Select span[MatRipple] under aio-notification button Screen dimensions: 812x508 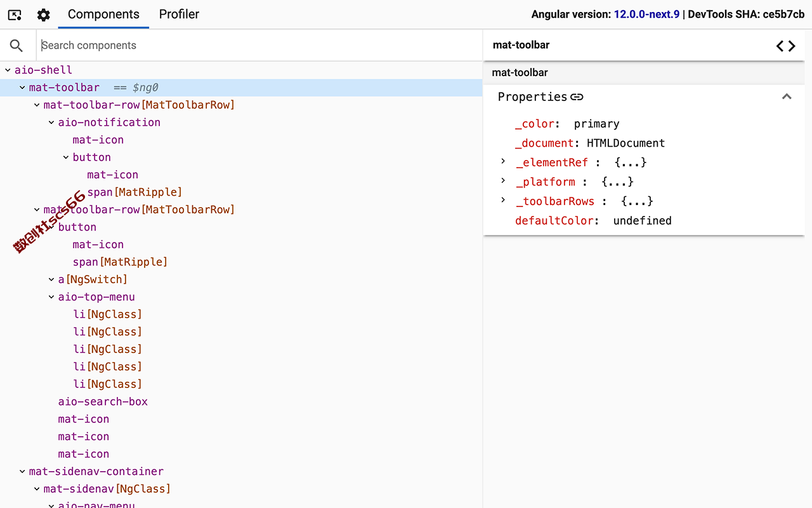(134, 192)
